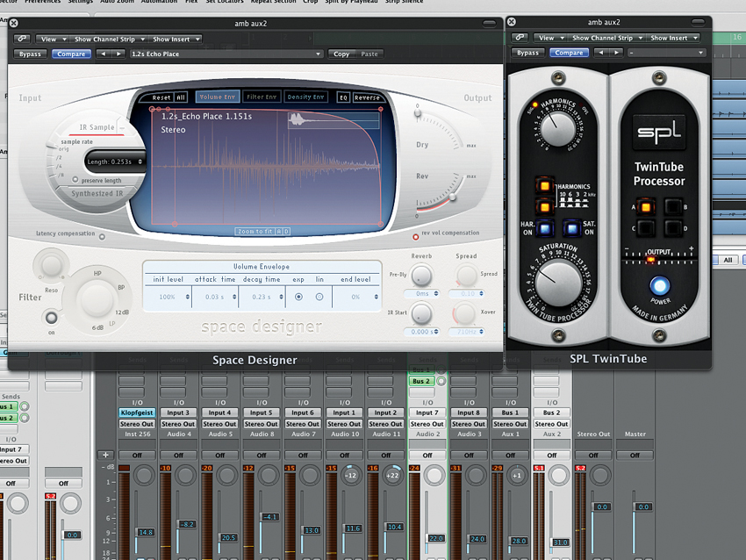This screenshot has height=560, width=746.
Task: Toggle rev vol compensation
Action: (415, 236)
